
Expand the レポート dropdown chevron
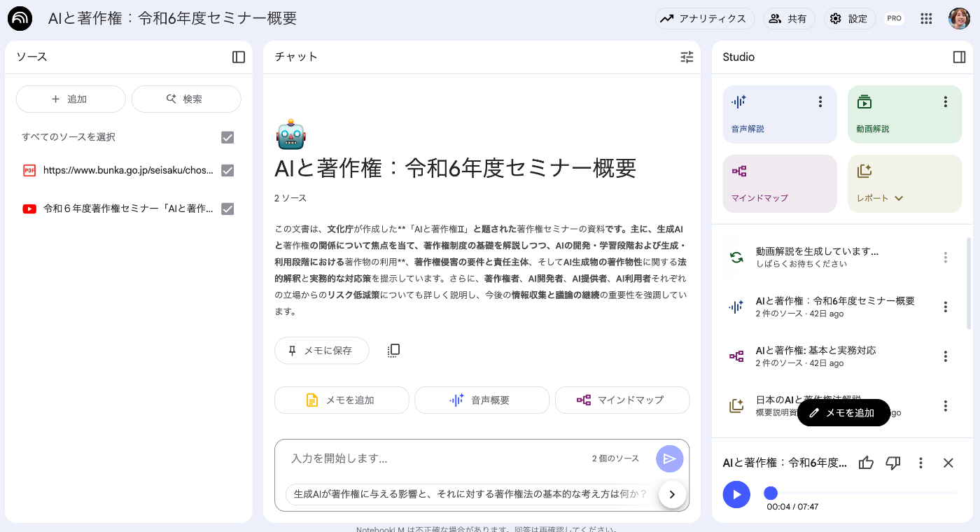899,198
